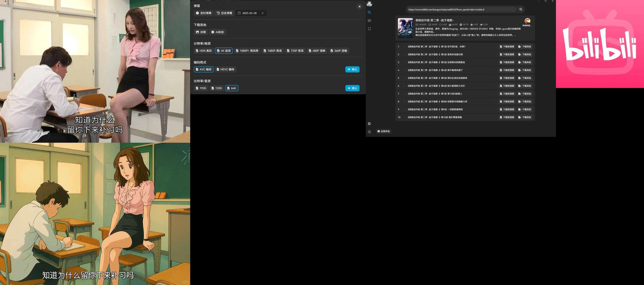Click 下载其他 for episode 5
This screenshot has width=644, height=285.
coord(525,78)
